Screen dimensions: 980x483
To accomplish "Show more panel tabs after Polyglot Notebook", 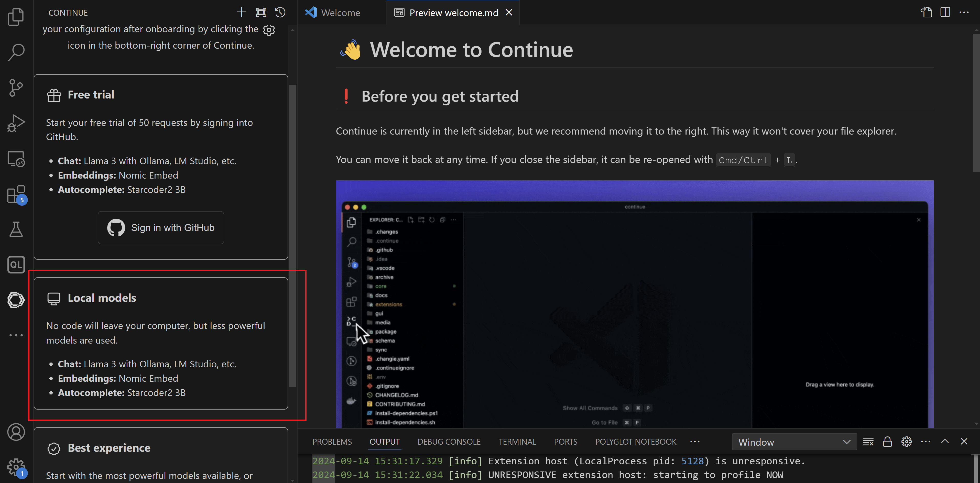I will tap(695, 442).
